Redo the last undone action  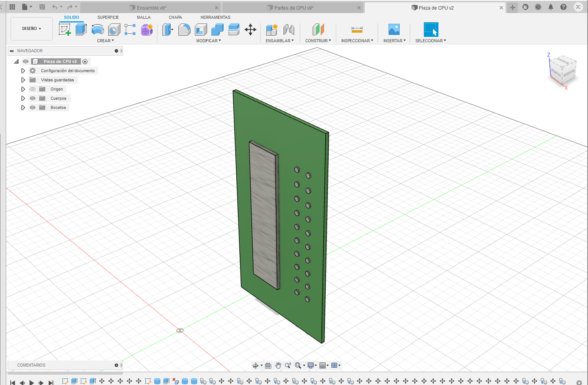(x=69, y=7)
